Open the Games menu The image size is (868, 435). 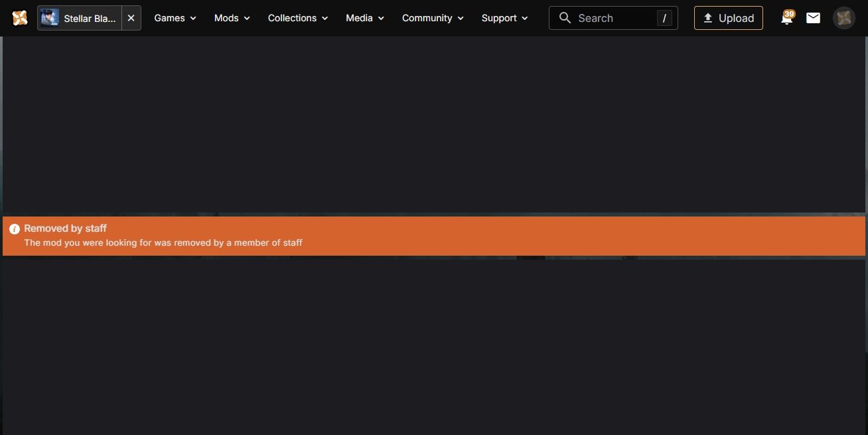tap(175, 18)
